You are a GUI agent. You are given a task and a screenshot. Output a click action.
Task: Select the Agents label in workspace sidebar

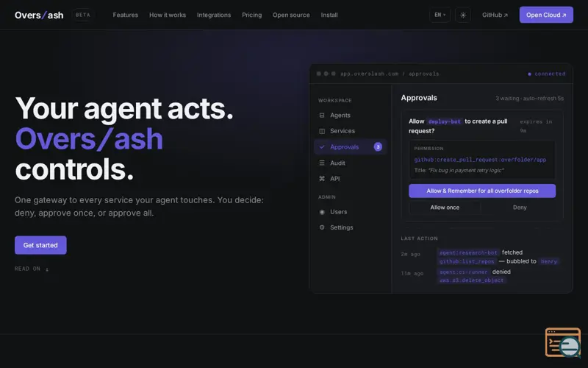[x=340, y=116]
